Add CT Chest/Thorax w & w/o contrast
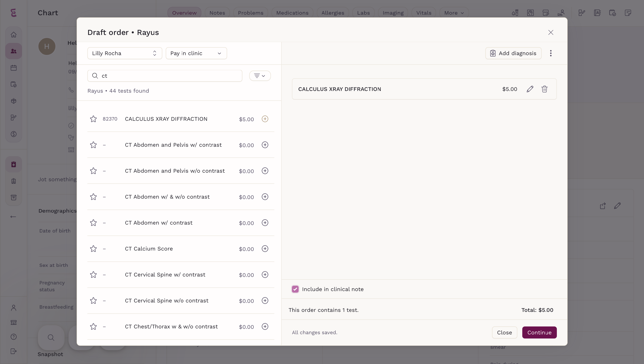 click(x=265, y=326)
